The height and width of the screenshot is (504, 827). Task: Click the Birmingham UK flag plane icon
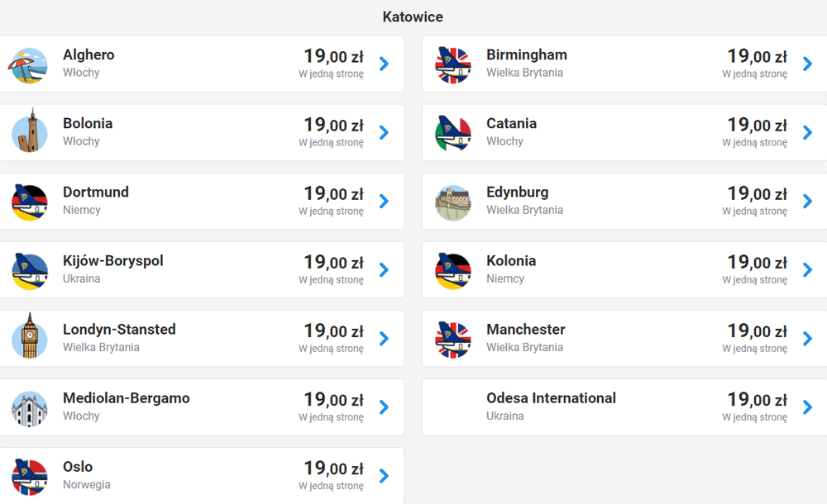pyautogui.click(x=453, y=64)
